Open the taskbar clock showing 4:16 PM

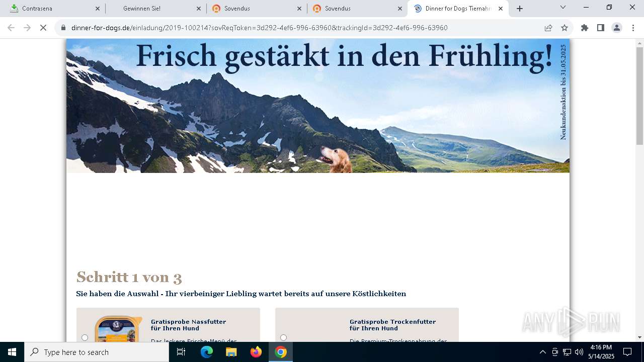pyautogui.click(x=601, y=352)
